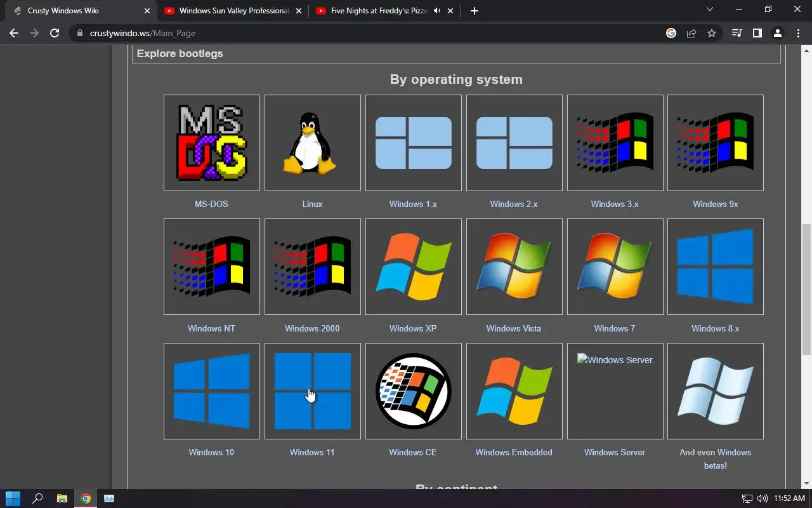Open the Windows 2000 flag logo
812x508 pixels.
coord(313,267)
